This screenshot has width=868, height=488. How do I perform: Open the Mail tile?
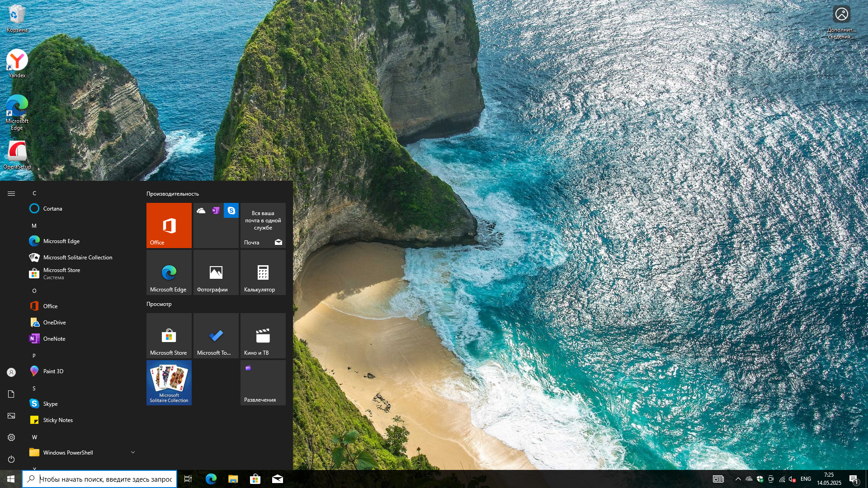[x=263, y=225]
